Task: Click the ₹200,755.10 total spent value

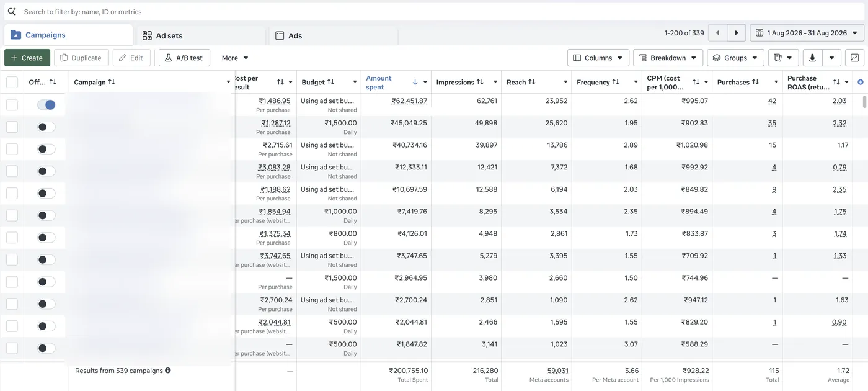Action: (408, 371)
